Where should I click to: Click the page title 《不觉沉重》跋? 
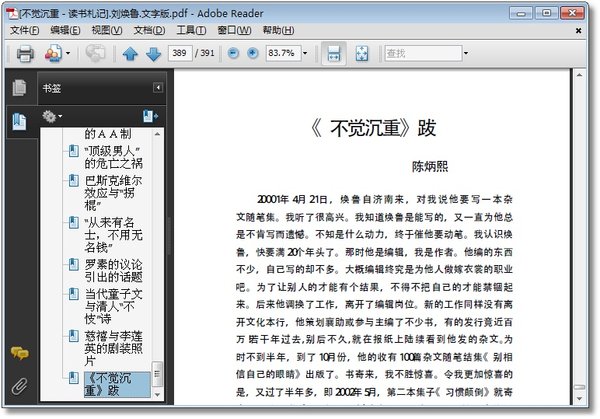tap(373, 128)
